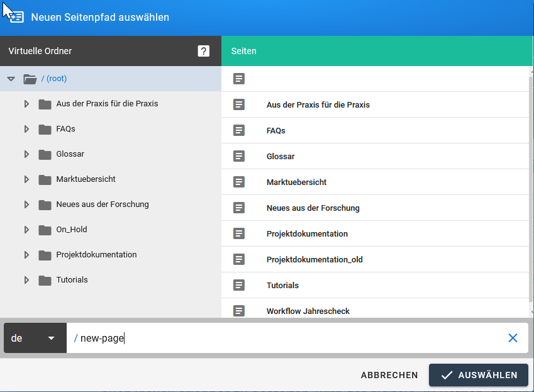Select the Glossar virtual folder

point(70,154)
